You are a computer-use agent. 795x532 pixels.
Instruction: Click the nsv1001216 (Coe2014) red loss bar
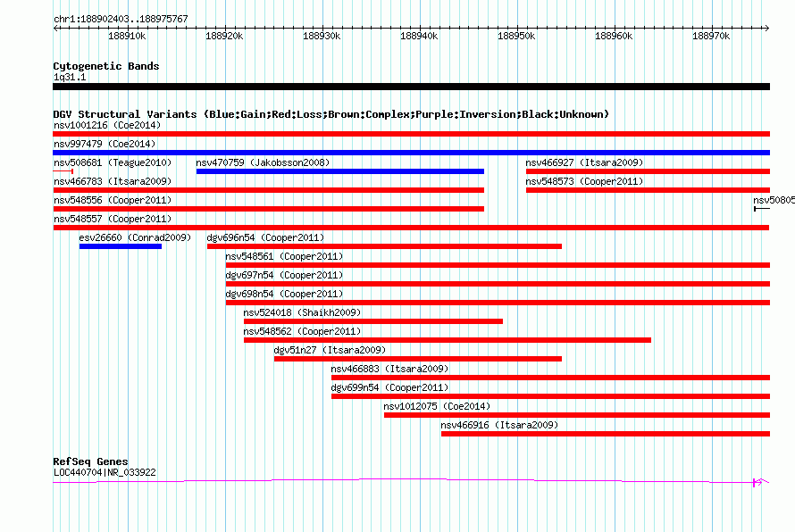click(x=411, y=134)
